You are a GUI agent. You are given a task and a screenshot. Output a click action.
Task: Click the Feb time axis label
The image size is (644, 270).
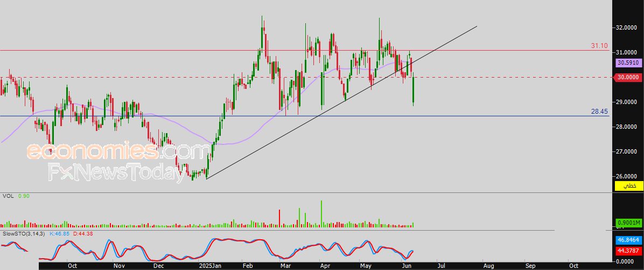(x=247, y=266)
